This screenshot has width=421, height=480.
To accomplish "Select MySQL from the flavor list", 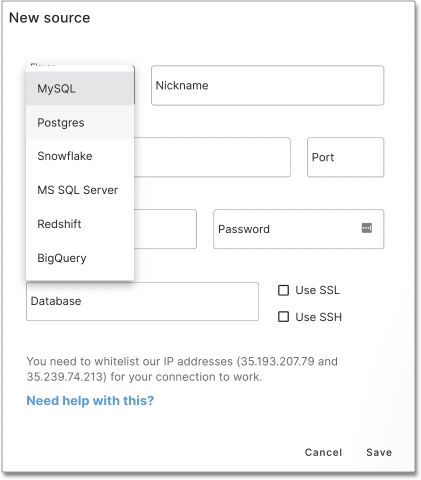I will pos(80,89).
